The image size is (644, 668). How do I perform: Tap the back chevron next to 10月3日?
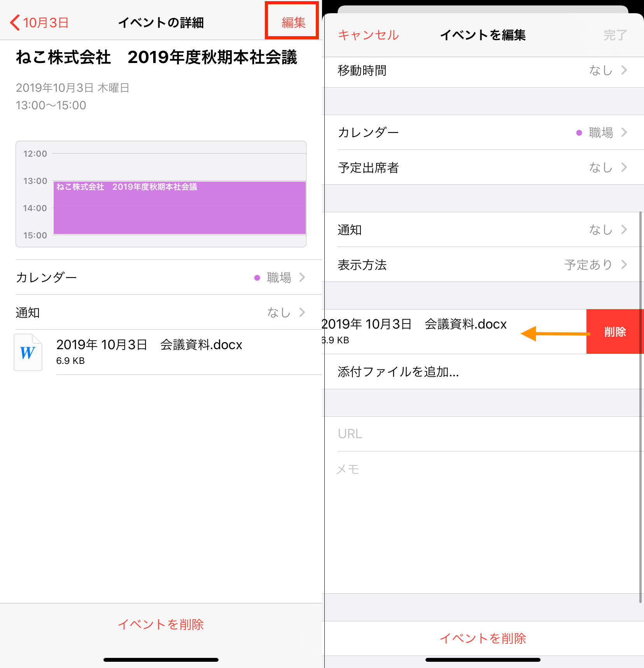click(15, 23)
